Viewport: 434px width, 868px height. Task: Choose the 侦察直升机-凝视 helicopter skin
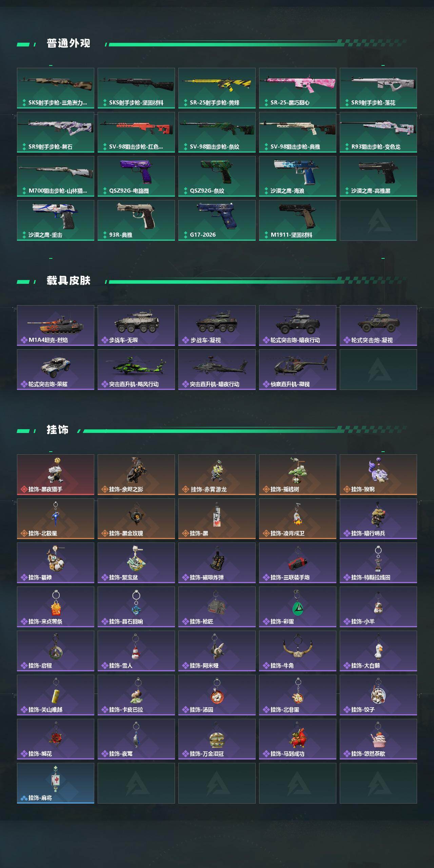[298, 370]
